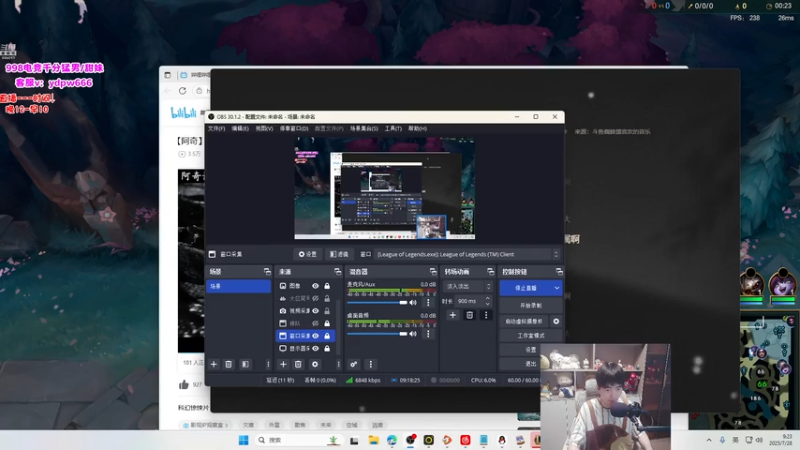This screenshot has height=450, width=800.
Task: Pop out the 混音器 dock panel
Action: pyautogui.click(x=433, y=271)
